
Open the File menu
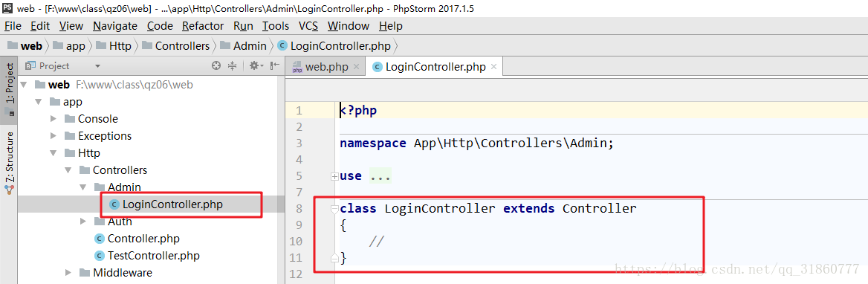[x=12, y=26]
